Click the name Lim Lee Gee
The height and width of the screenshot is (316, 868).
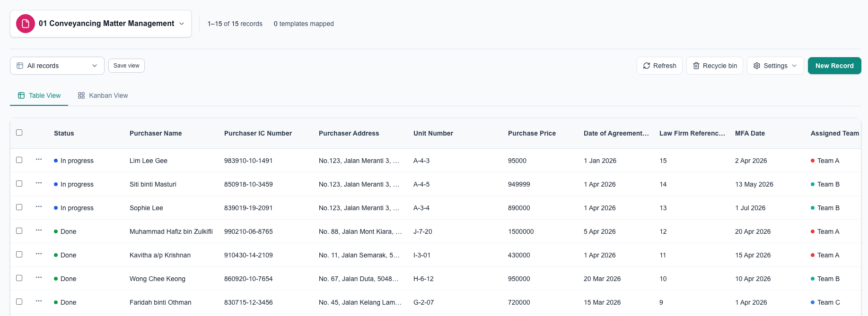coord(149,161)
